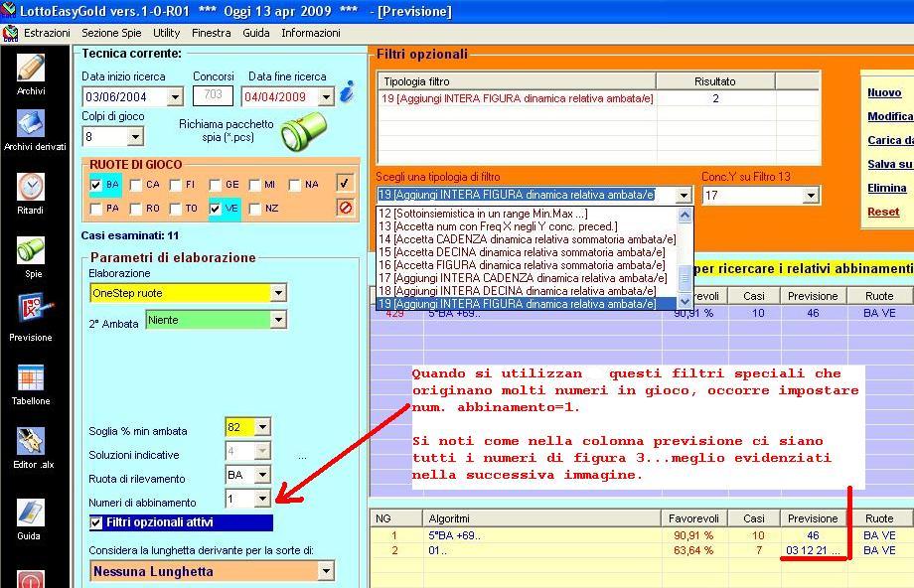Toggle the VE ruota checkbox
The width and height of the screenshot is (914, 588).
[216, 209]
